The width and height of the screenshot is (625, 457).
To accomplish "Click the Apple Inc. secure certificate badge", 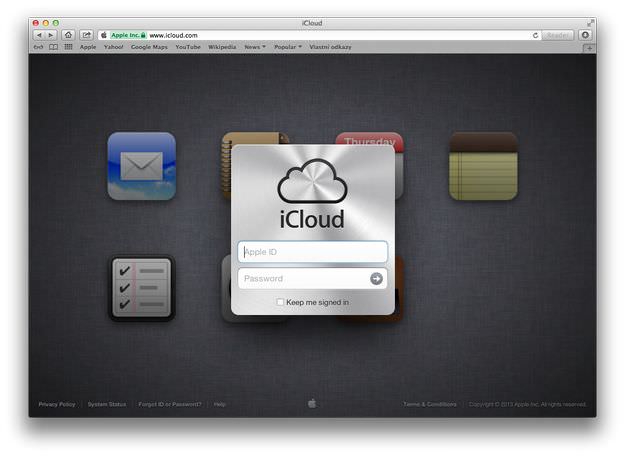I will [128, 35].
